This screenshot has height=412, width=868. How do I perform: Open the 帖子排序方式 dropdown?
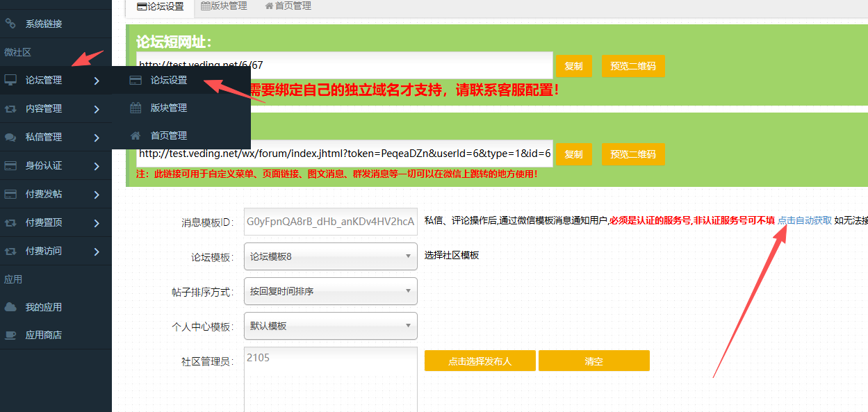(331, 291)
